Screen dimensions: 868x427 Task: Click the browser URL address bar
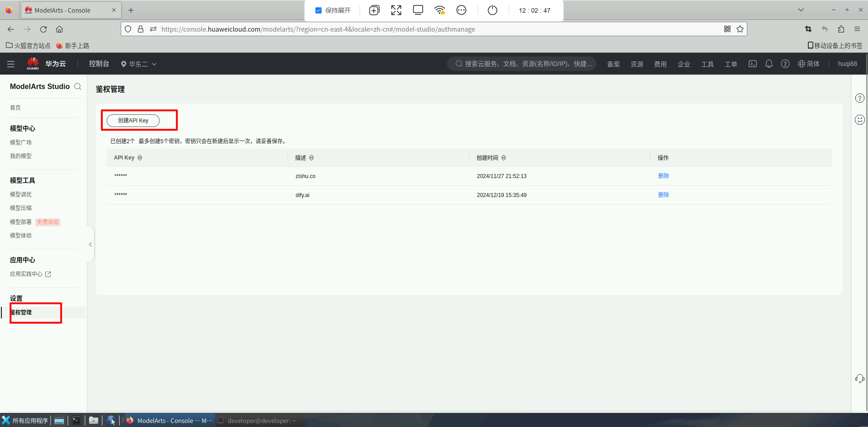click(x=434, y=29)
